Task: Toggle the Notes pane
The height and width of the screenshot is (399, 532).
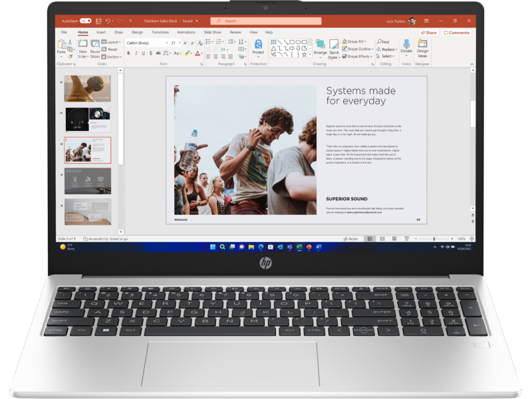Action: coord(351,239)
